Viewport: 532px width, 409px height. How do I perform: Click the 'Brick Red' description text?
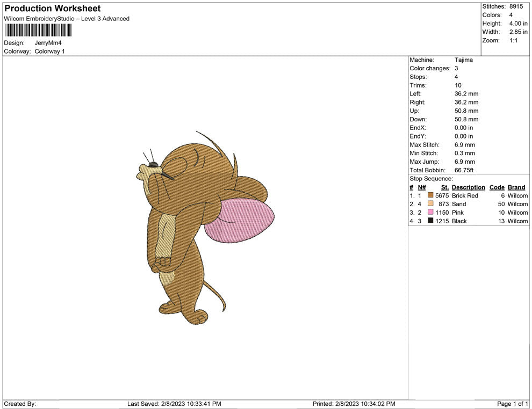coord(465,195)
